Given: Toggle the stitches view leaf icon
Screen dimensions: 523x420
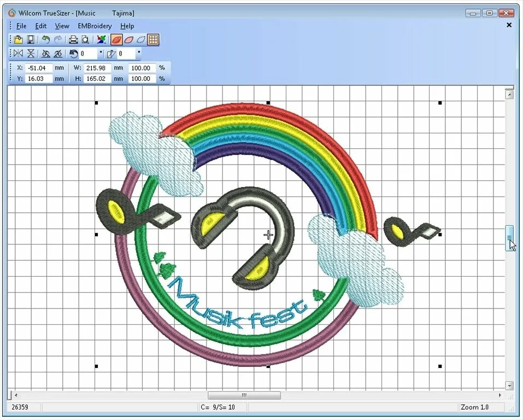Looking at the screenshot, I should tap(129, 40).
